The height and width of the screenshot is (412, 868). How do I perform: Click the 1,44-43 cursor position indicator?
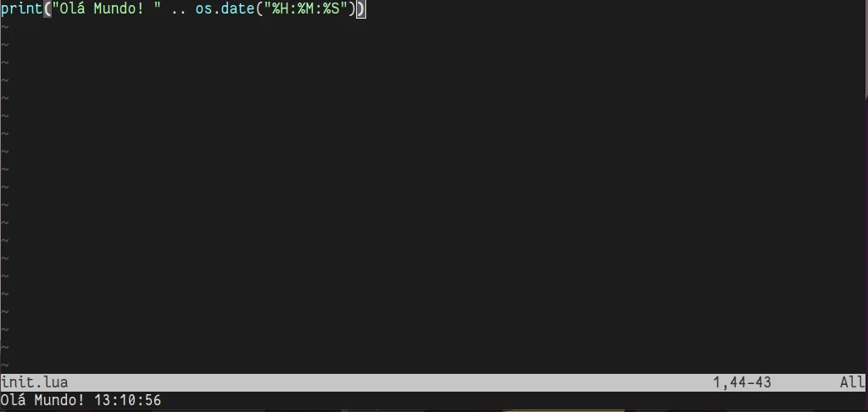pos(742,382)
